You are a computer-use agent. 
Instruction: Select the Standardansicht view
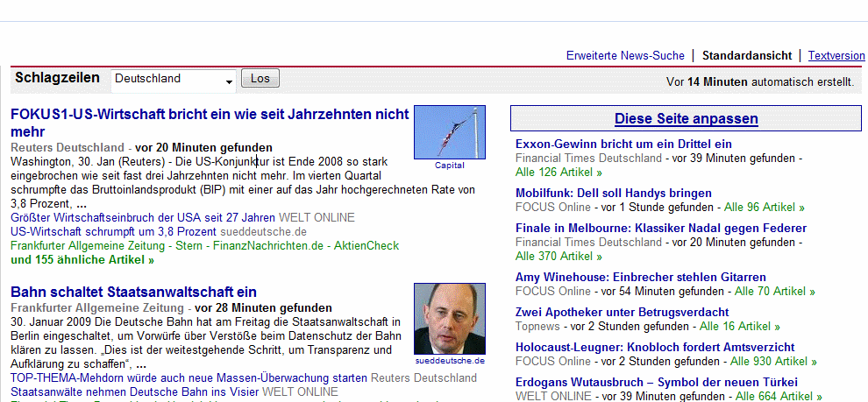pos(747,56)
